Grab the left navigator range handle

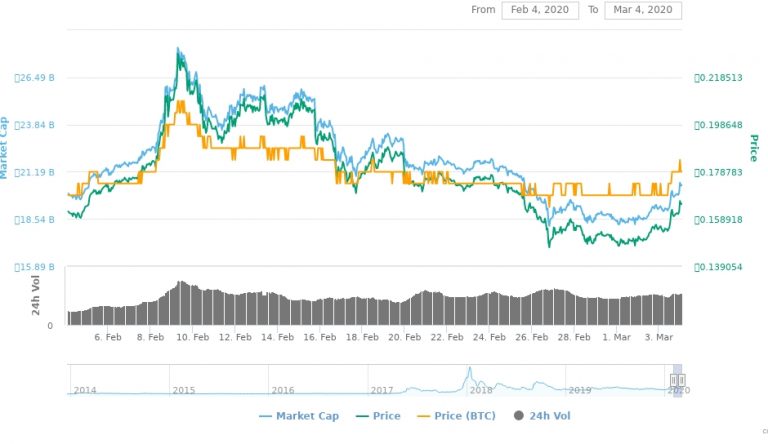(x=674, y=380)
